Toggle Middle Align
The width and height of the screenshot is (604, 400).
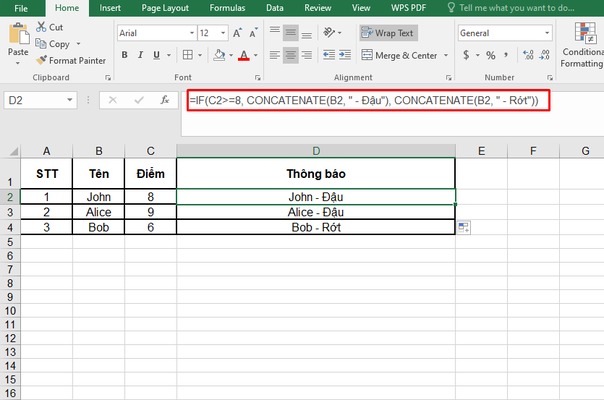click(290, 33)
